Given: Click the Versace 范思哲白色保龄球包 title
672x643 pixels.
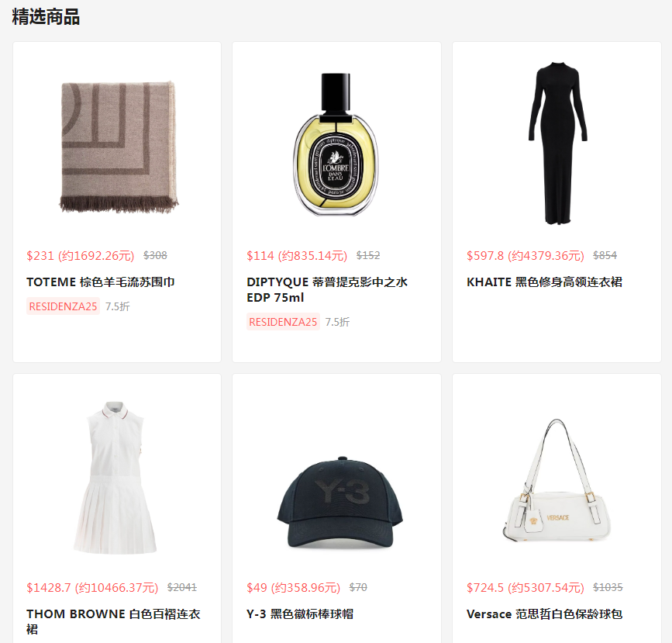Looking at the screenshot, I should point(544,614).
